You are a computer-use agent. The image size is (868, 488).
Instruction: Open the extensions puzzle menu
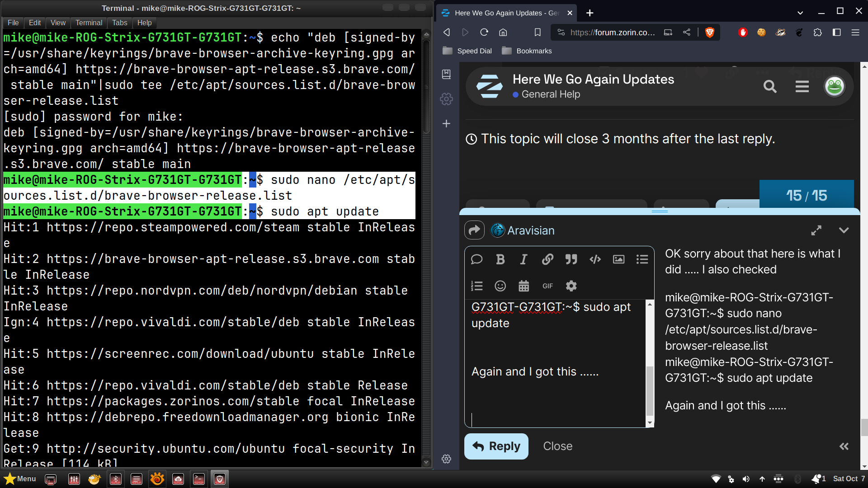coord(818,32)
